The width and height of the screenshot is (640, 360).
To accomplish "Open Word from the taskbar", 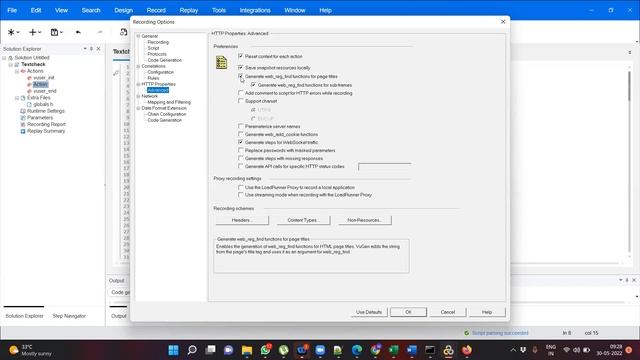I will tap(411, 350).
